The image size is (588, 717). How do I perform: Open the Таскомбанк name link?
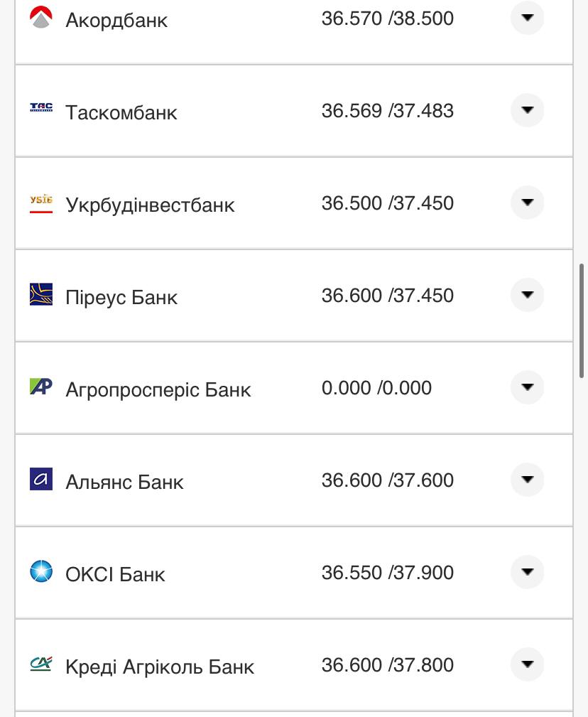point(121,112)
